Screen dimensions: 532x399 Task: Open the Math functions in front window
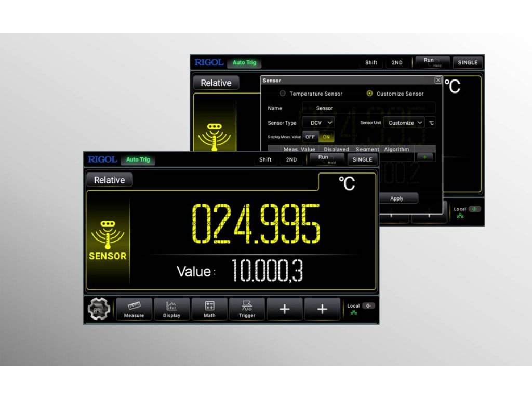209,309
